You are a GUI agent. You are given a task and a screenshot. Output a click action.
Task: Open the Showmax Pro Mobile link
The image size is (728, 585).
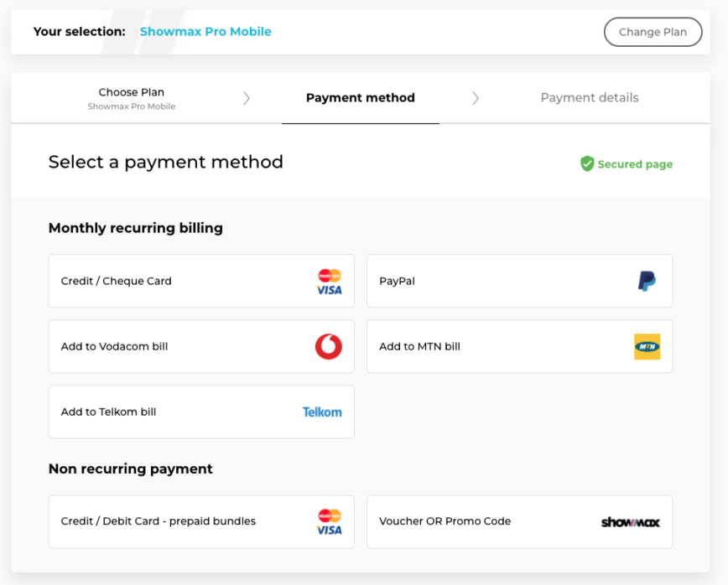pos(205,32)
